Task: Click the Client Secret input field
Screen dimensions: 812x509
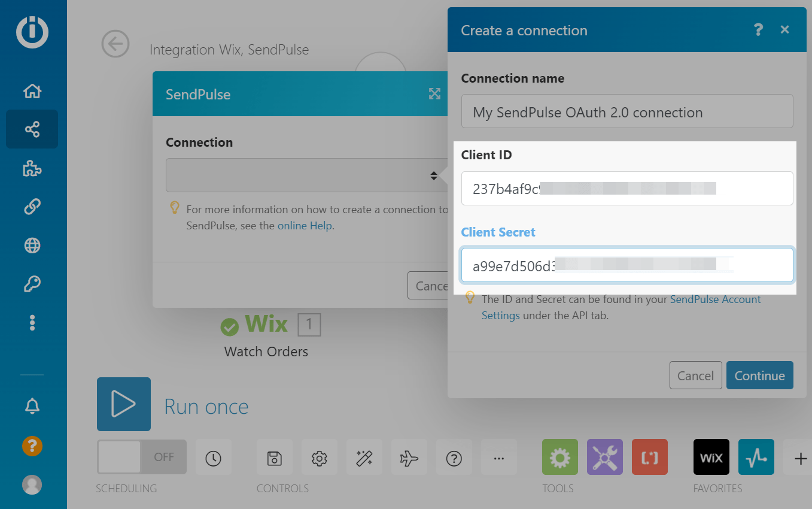Action: point(627,265)
